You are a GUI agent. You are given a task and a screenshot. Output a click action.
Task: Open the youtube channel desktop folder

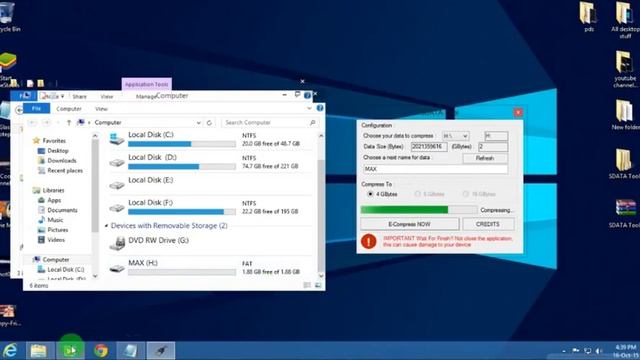625,69
